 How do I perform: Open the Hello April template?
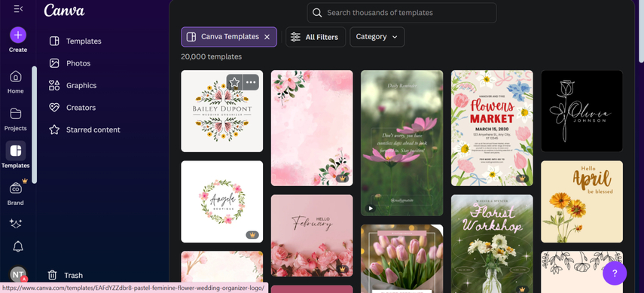pos(582,201)
